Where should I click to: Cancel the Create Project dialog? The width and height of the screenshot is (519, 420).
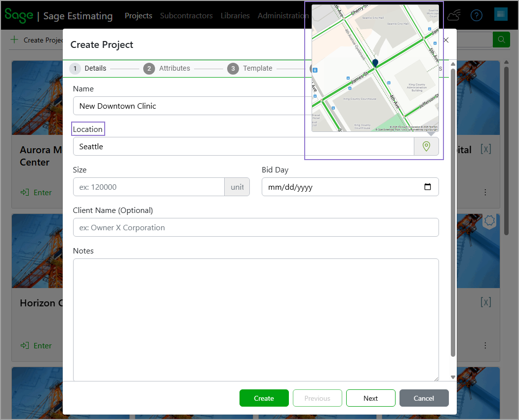pos(424,398)
